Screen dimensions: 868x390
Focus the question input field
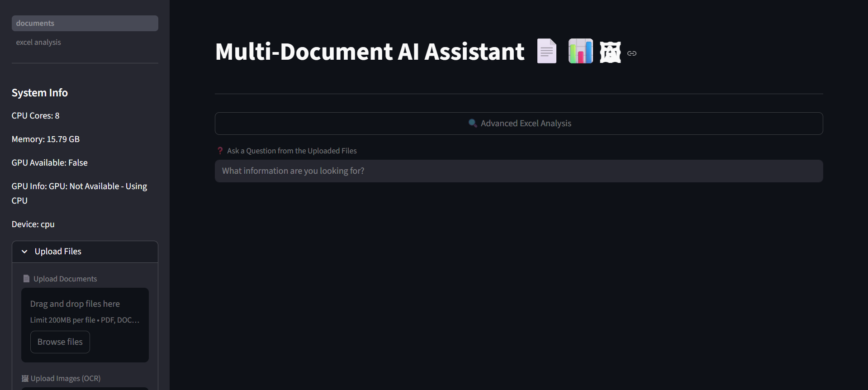click(x=518, y=171)
